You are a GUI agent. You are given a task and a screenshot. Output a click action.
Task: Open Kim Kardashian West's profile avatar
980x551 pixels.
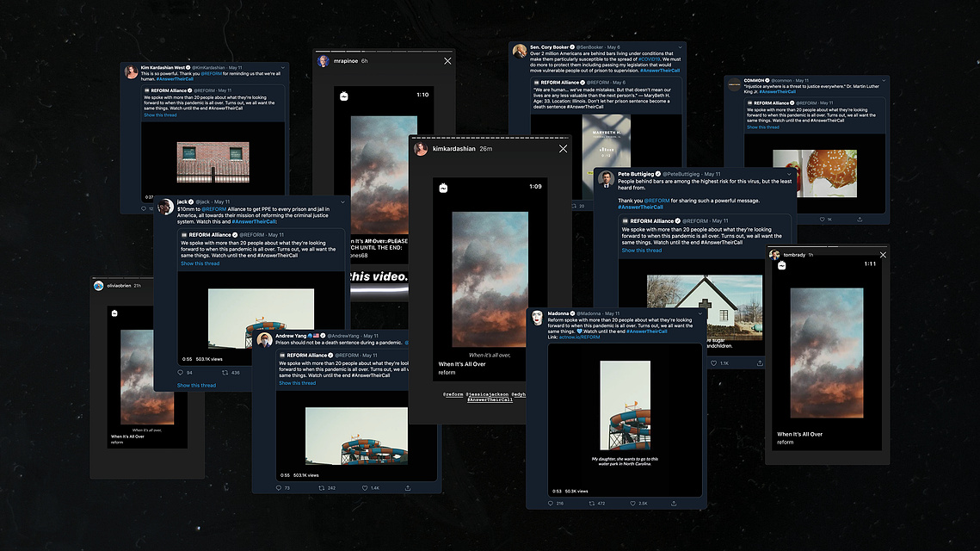(132, 72)
